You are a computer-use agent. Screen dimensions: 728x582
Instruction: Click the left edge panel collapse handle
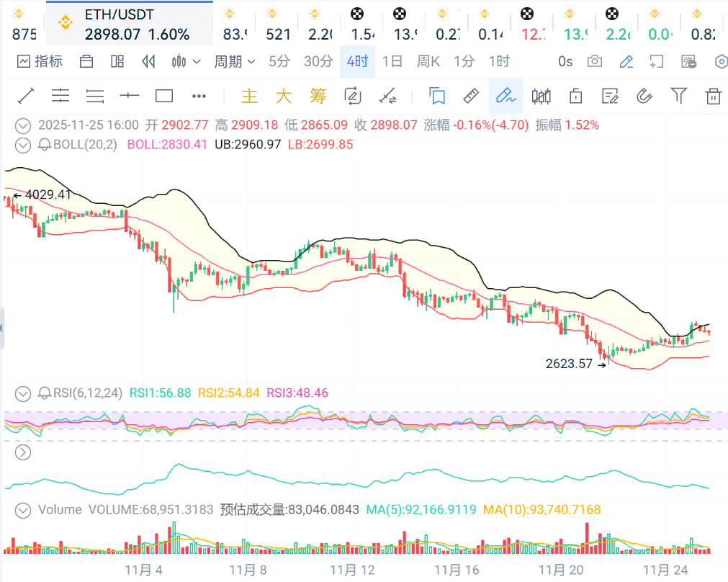tap(2, 328)
